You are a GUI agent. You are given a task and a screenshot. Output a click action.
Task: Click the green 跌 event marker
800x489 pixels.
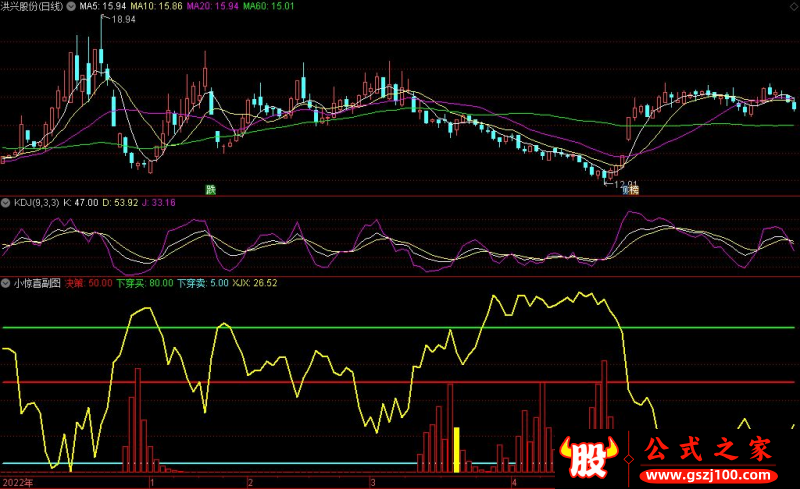(211, 190)
